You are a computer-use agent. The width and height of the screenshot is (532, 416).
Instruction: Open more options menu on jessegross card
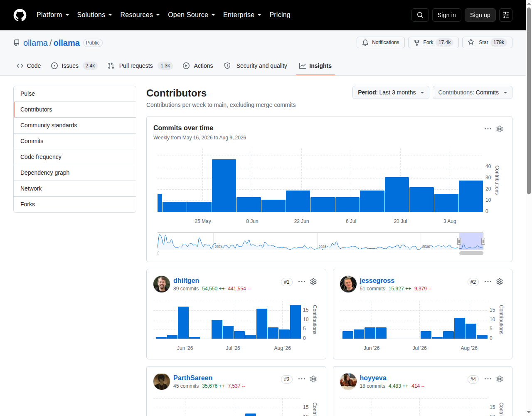(488, 282)
